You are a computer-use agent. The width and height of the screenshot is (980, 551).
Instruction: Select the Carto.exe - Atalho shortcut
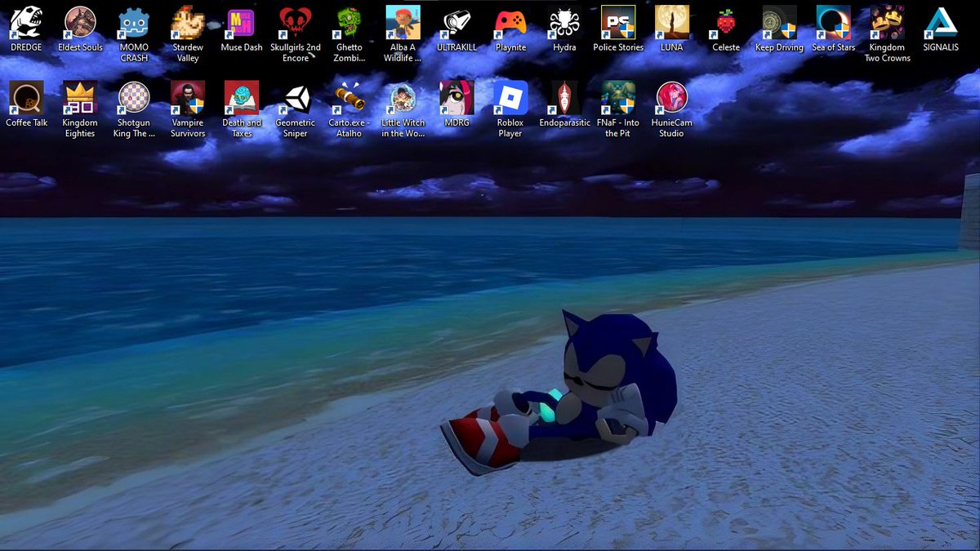point(349,98)
